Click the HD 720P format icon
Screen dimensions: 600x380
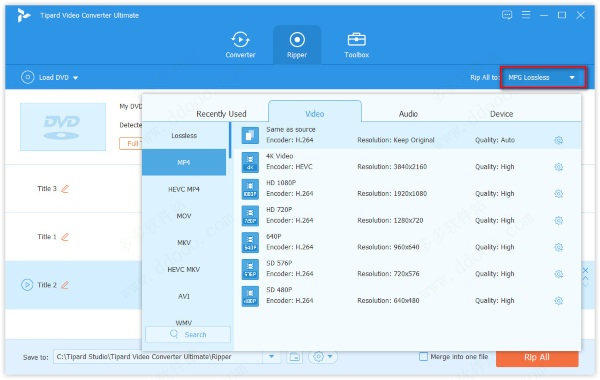coord(250,216)
